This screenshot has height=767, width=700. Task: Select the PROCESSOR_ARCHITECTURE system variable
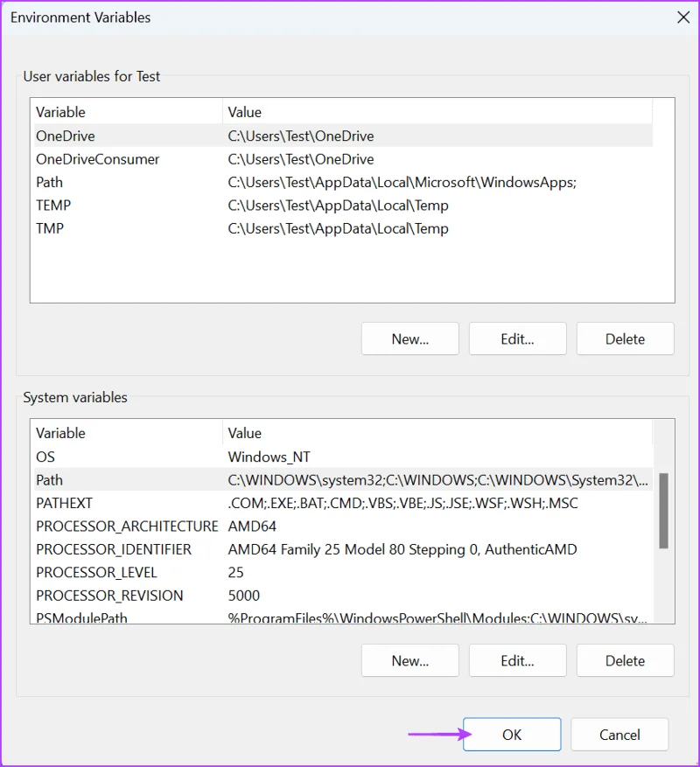[x=341, y=526]
